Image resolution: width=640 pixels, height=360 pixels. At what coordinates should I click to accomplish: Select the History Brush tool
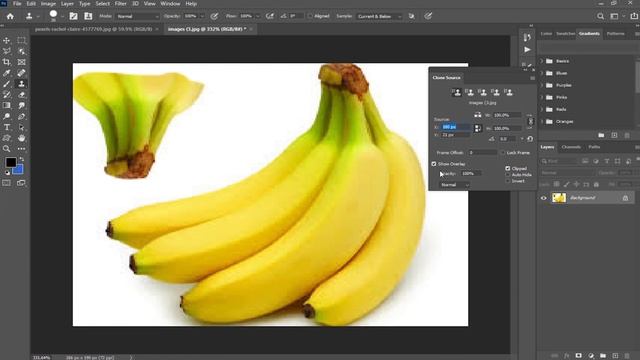coord(7,95)
